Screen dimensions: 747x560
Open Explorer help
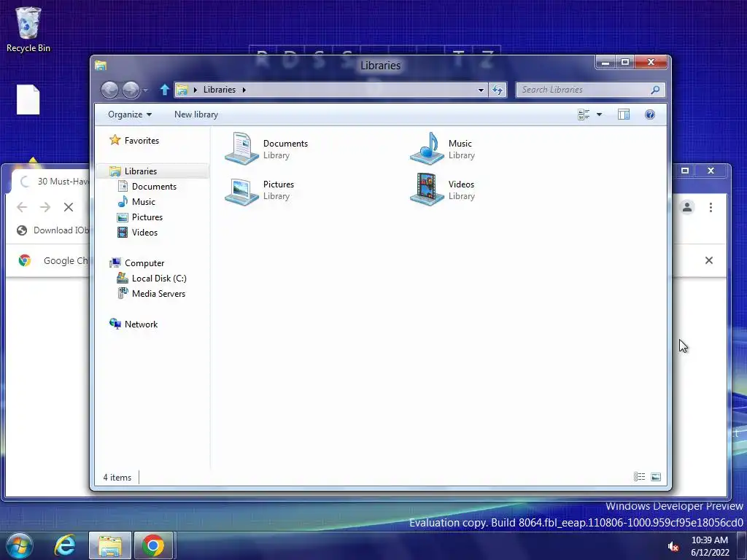(650, 114)
